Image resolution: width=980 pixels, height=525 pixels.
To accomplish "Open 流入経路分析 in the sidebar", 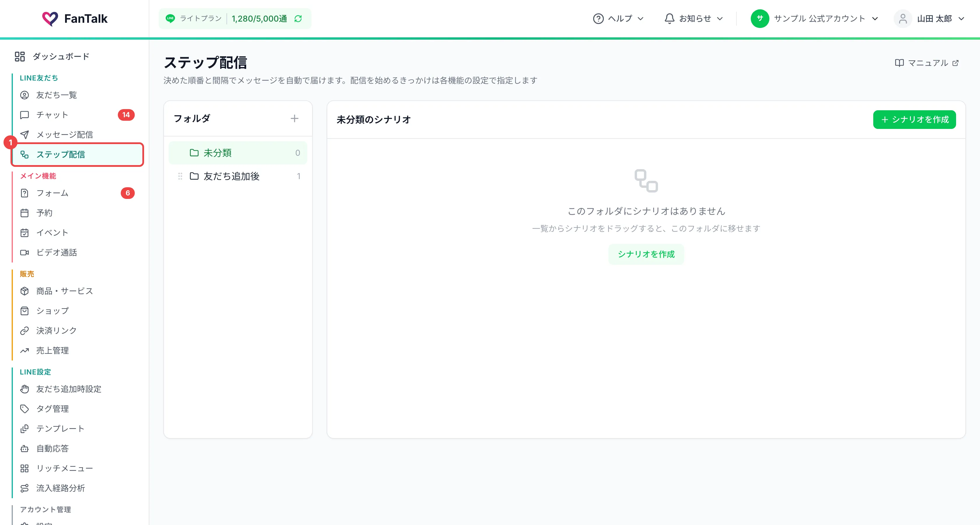I will click(77, 488).
